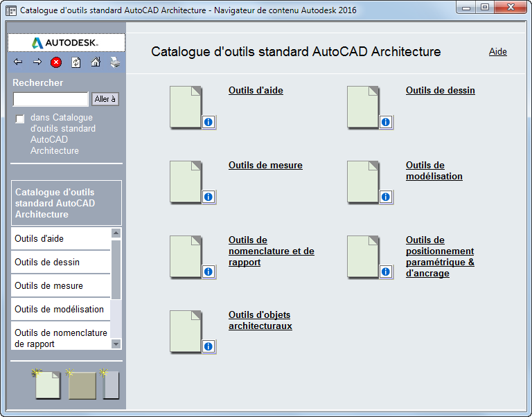Select Catalogue d'outils standard heading in sidebar

point(66,203)
